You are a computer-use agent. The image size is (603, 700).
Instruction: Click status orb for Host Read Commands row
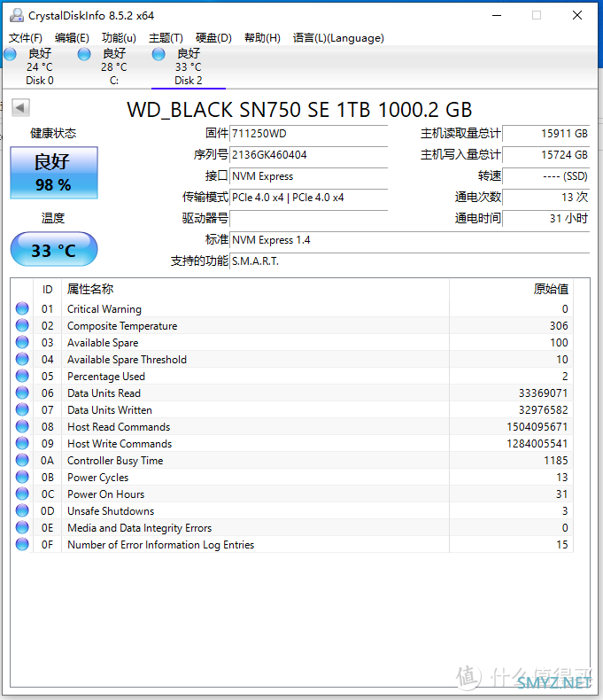22,426
